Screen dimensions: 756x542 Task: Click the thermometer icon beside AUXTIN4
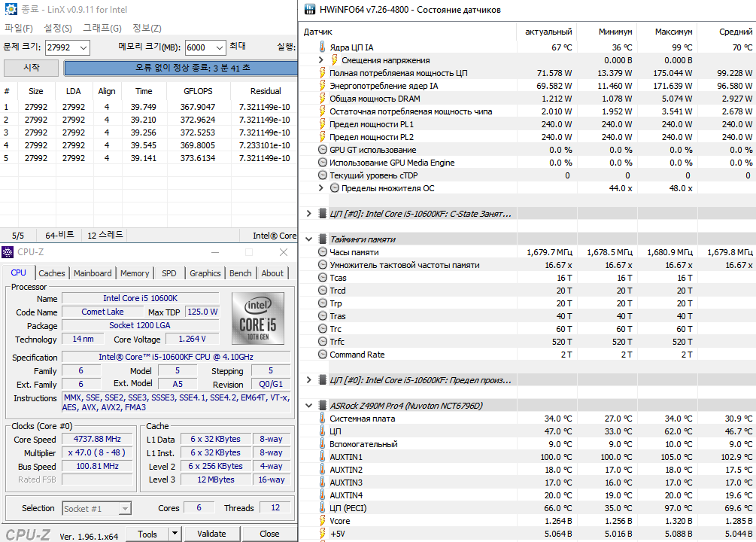(x=322, y=495)
